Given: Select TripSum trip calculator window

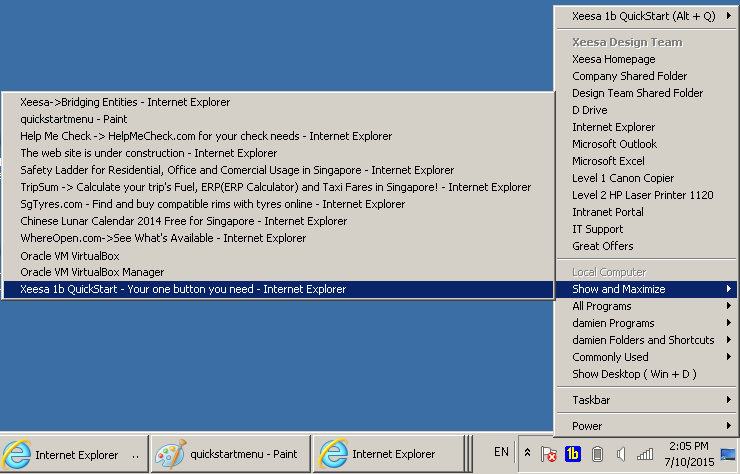Looking at the screenshot, I should (278, 187).
